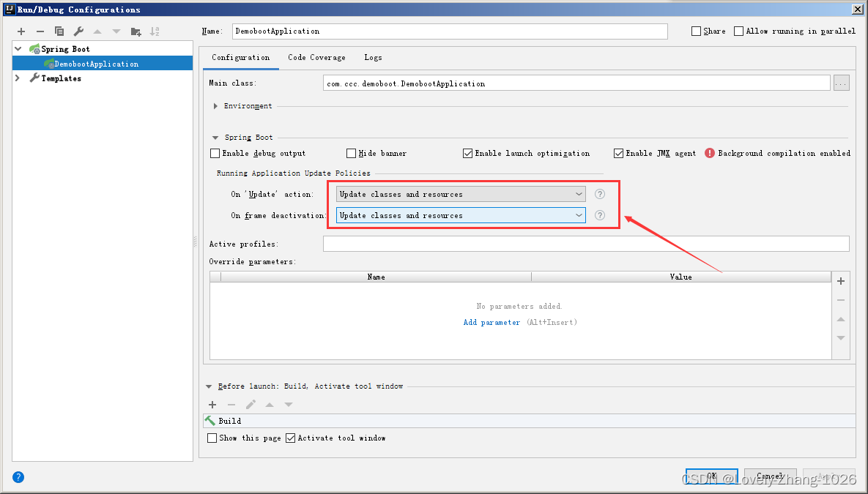The width and height of the screenshot is (868, 494).
Task: Select DemobootApplication in the tree
Action: click(103, 64)
